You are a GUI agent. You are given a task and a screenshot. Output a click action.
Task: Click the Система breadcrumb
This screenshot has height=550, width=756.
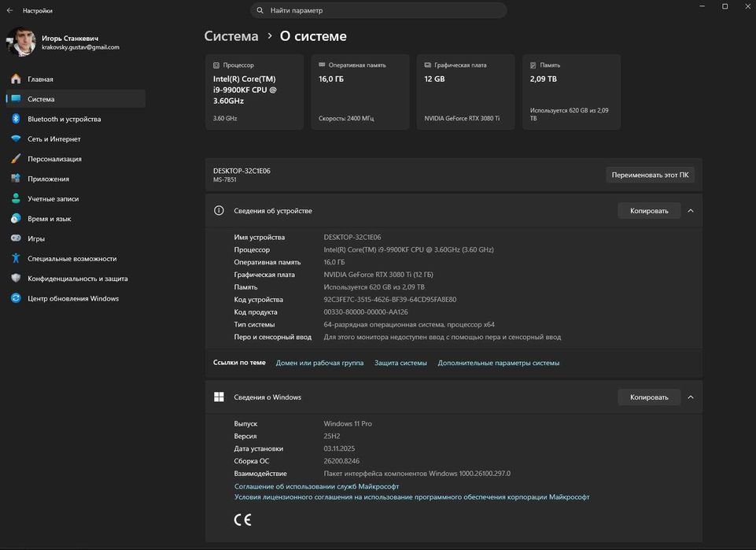coord(231,36)
